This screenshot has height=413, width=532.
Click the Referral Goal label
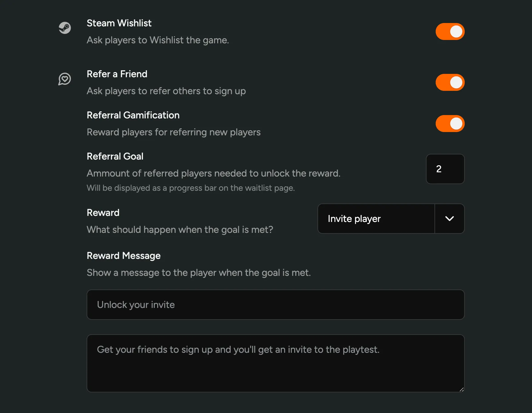point(115,156)
